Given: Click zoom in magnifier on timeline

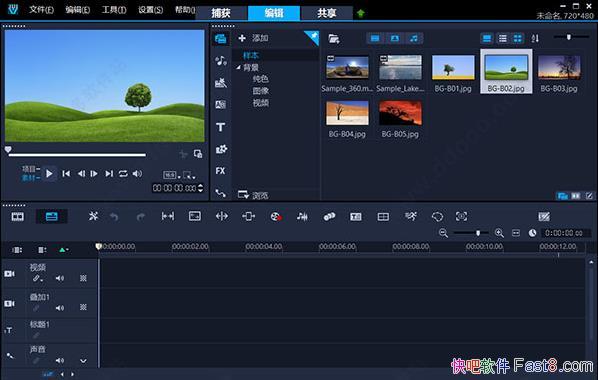Looking at the screenshot, I should click(x=499, y=233).
